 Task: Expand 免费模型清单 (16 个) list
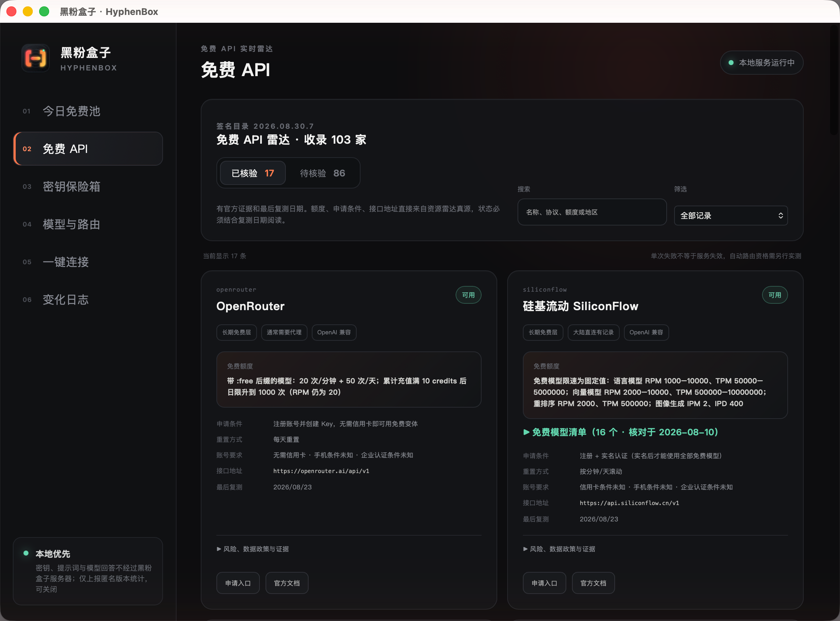(x=621, y=432)
